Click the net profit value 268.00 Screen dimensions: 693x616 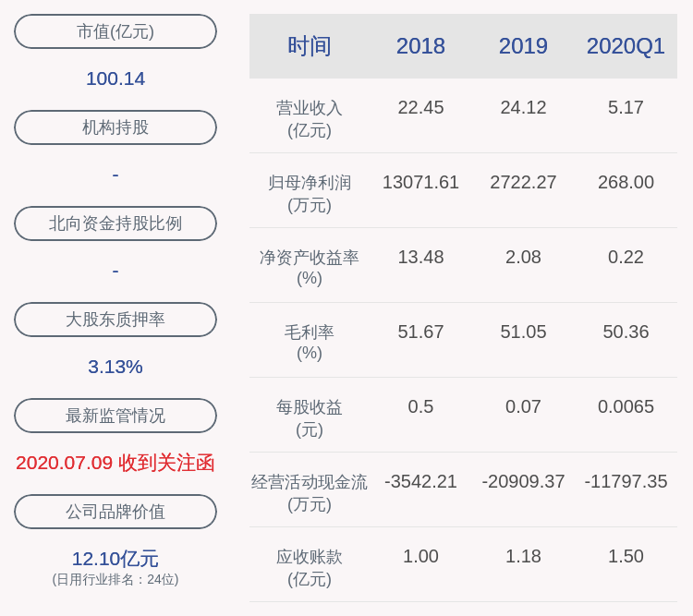point(626,183)
